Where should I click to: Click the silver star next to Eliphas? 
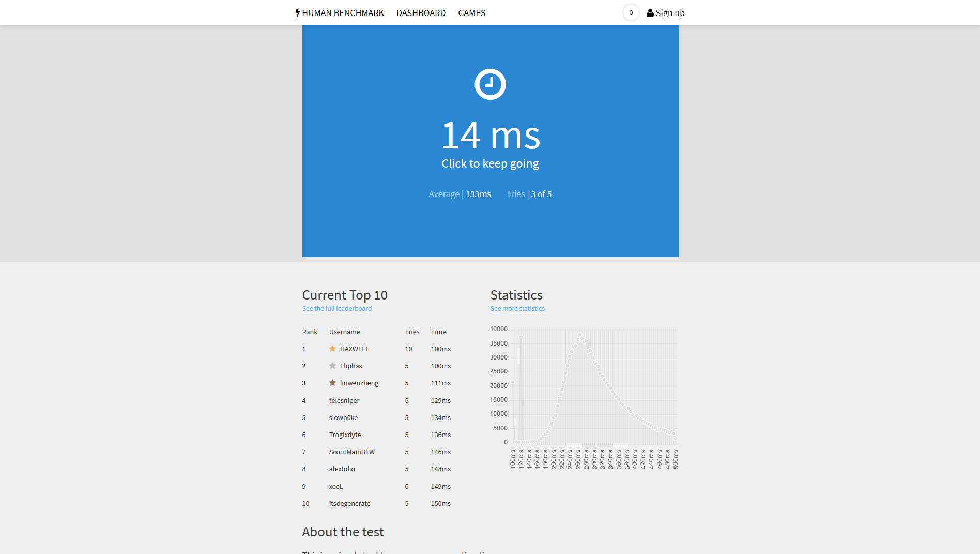tap(332, 366)
